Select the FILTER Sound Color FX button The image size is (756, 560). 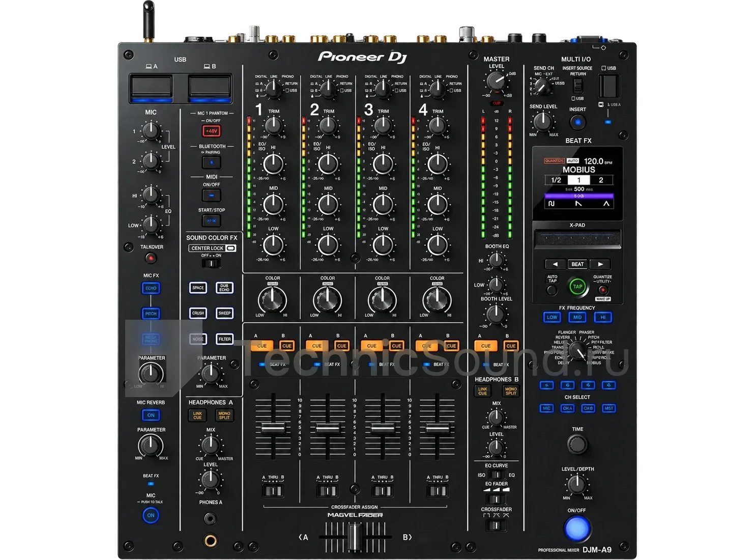click(x=224, y=339)
